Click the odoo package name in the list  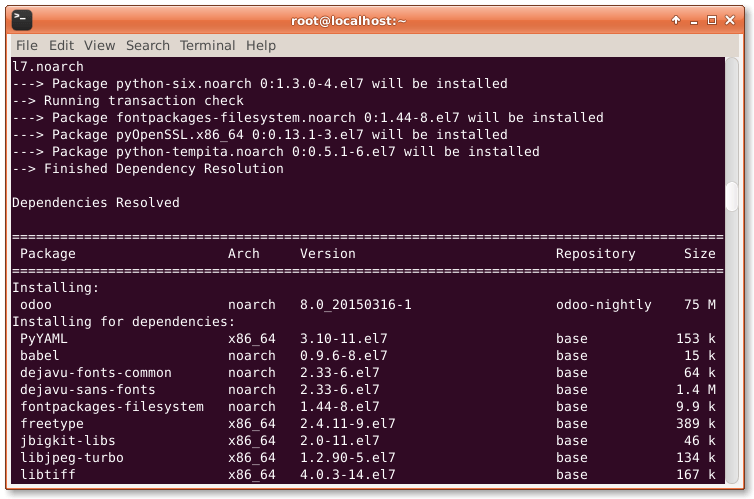[x=36, y=304]
